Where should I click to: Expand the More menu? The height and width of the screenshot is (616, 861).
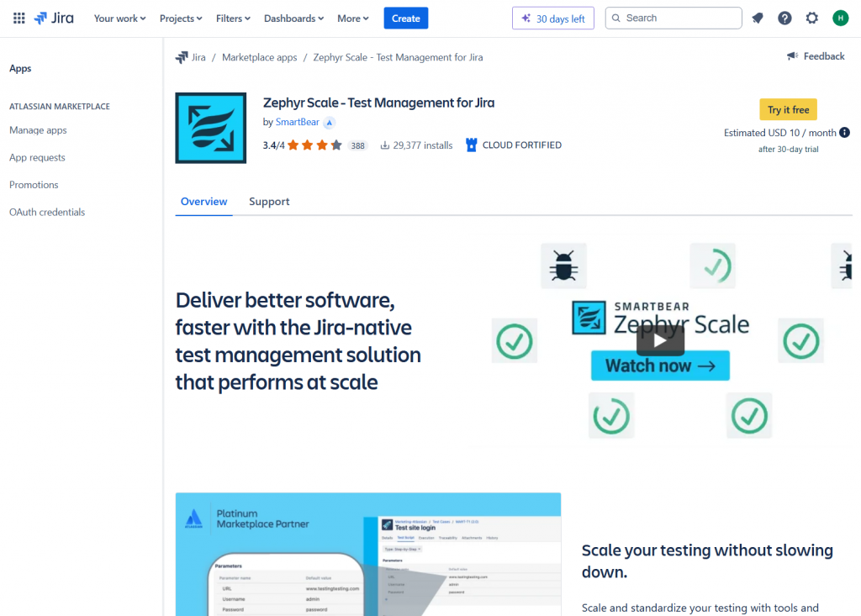click(x=352, y=18)
